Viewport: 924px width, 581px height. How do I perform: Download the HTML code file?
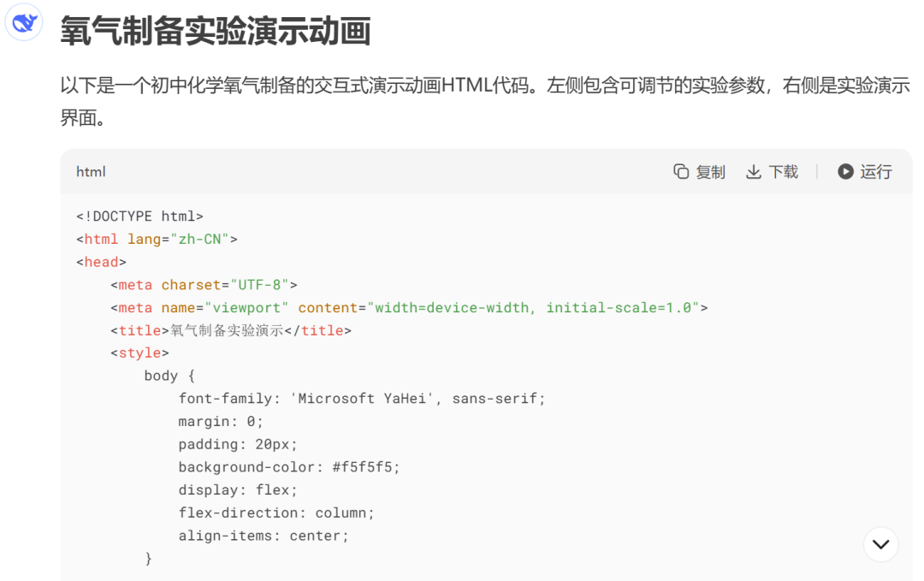click(x=772, y=171)
